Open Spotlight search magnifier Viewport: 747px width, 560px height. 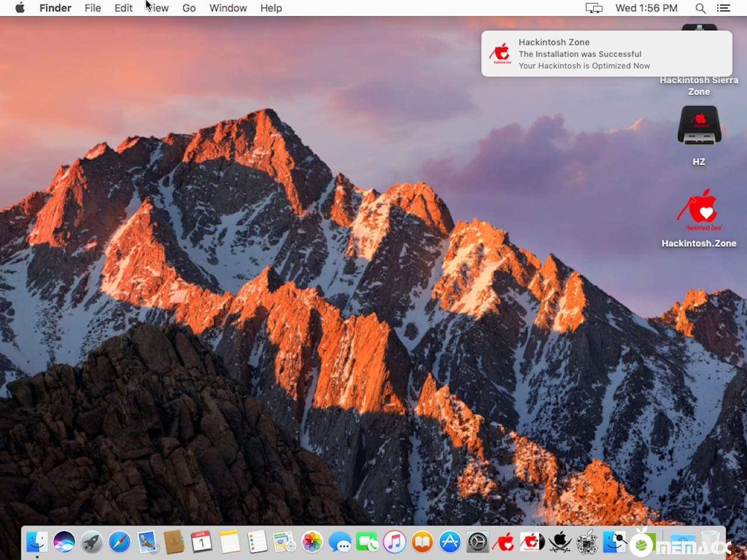[700, 8]
